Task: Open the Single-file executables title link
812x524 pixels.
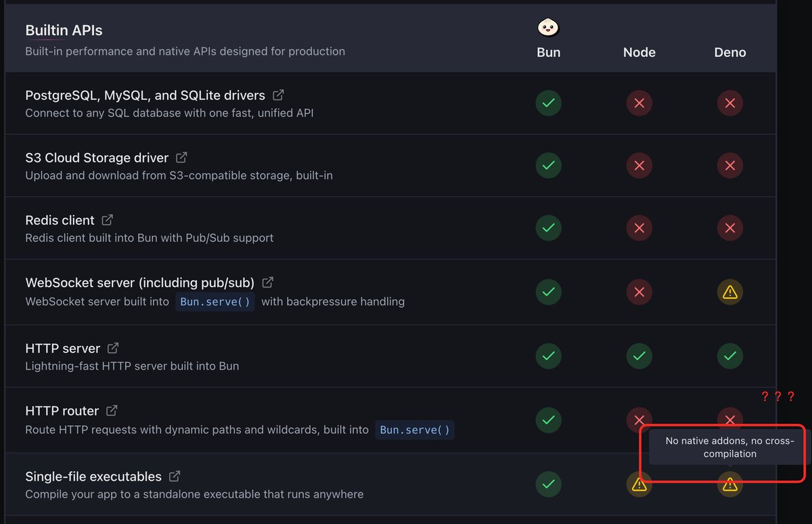Action: [93, 477]
